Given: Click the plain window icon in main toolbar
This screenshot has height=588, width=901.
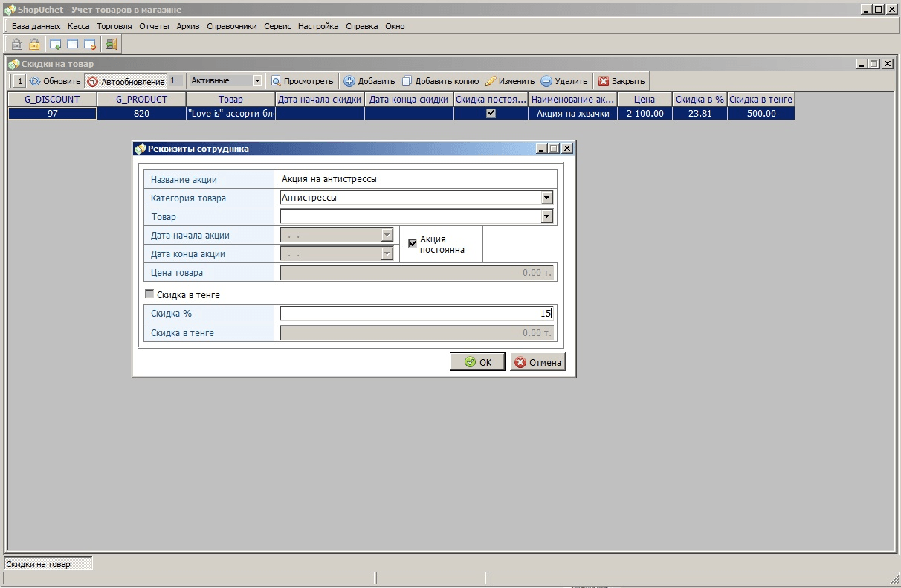Looking at the screenshot, I should (x=73, y=44).
